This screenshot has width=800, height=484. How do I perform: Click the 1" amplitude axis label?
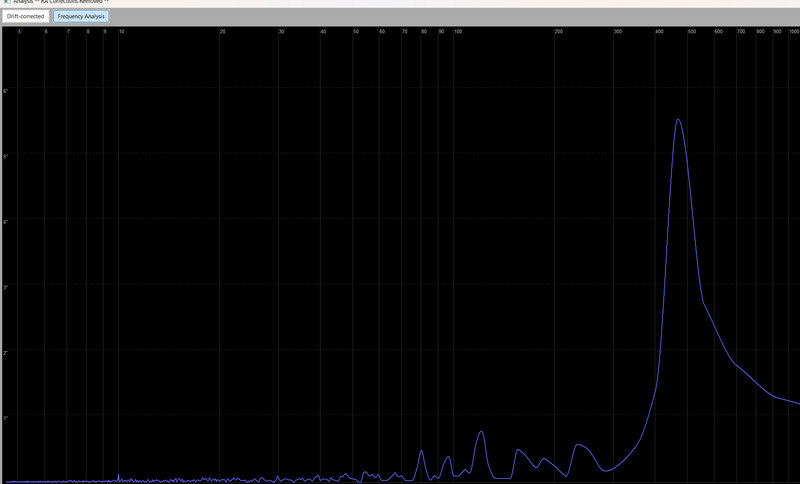[6, 419]
